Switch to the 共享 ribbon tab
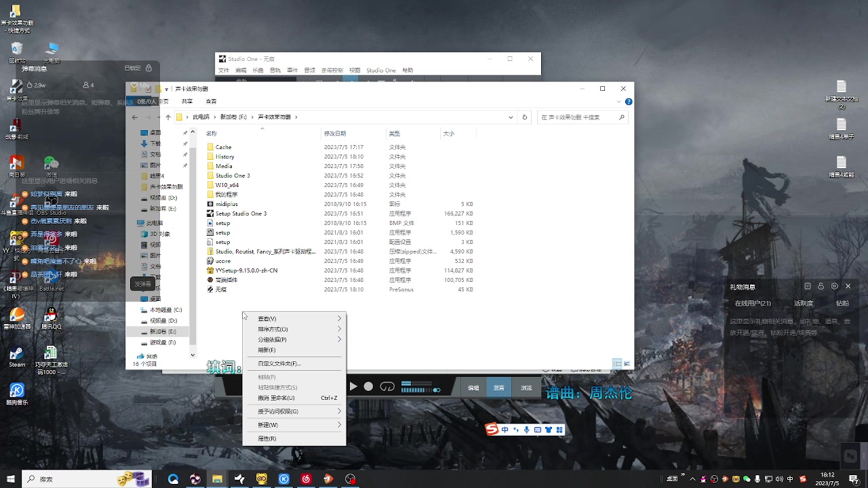The image size is (868, 488). coord(187,102)
